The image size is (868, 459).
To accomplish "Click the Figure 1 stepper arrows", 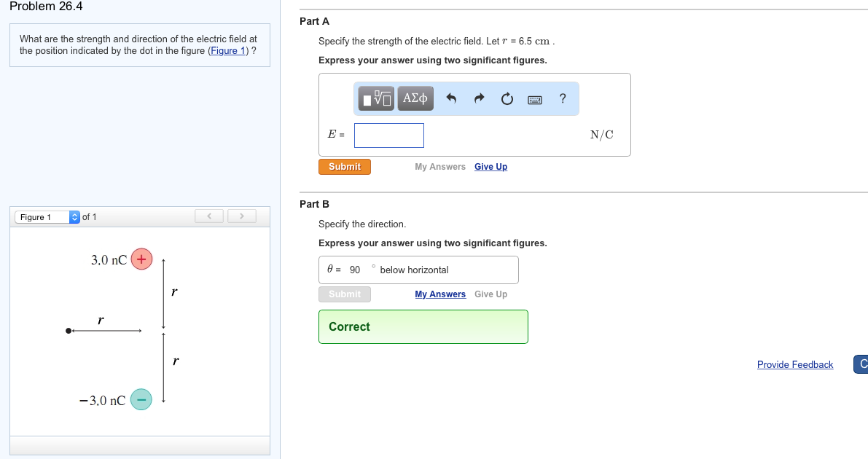I will (74, 216).
